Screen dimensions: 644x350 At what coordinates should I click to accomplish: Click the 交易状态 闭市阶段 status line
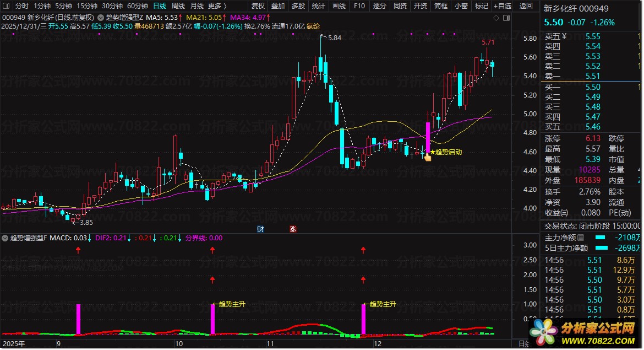tap(591, 226)
